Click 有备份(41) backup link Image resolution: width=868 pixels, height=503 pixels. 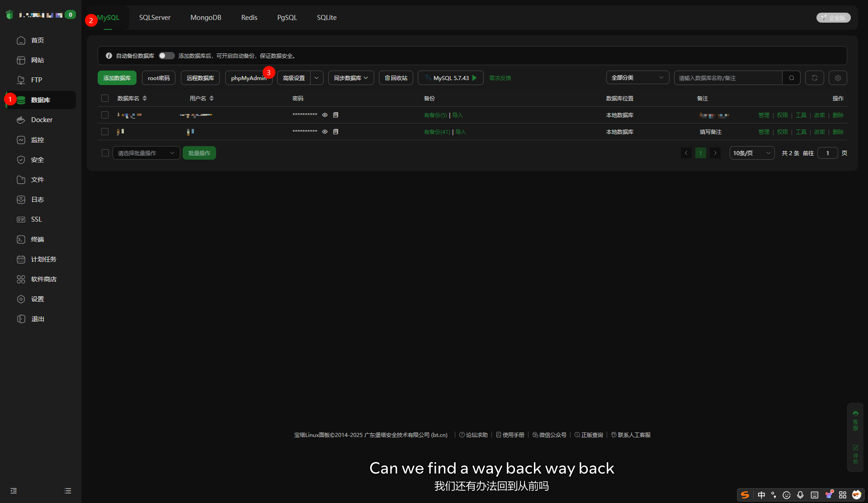(437, 132)
